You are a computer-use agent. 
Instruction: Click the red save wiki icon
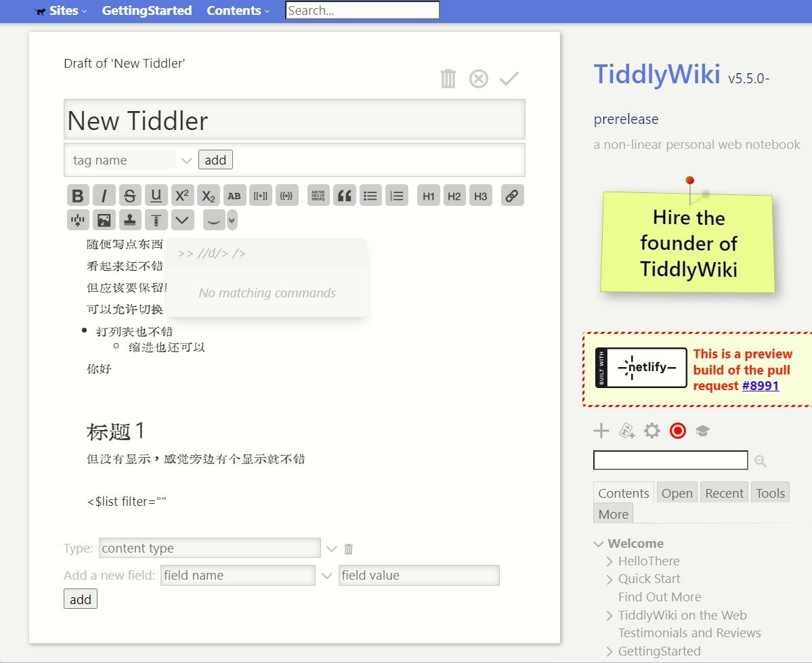678,431
